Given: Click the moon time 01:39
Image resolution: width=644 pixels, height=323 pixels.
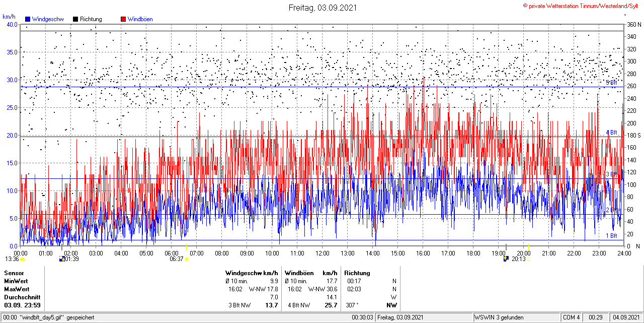Looking at the screenshot, I should [72, 259].
